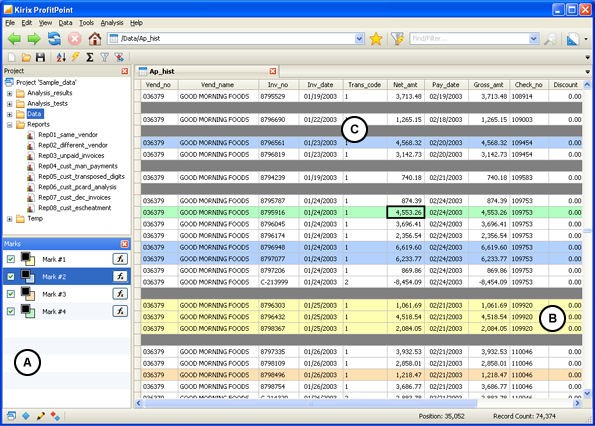Click the remove filter funnel icon
Image resolution: width=595 pixels, height=426 pixels.
tap(119, 57)
